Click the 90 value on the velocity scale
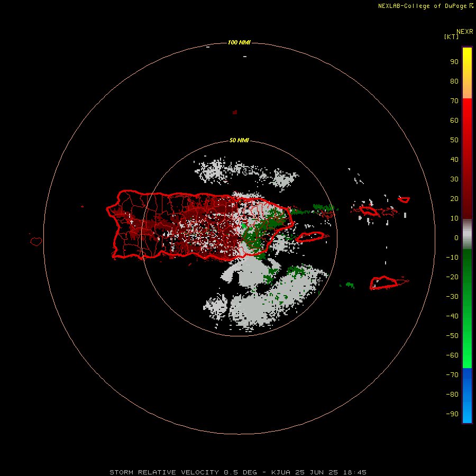Image resolution: width=476 pixels, height=476 pixels. click(454, 62)
